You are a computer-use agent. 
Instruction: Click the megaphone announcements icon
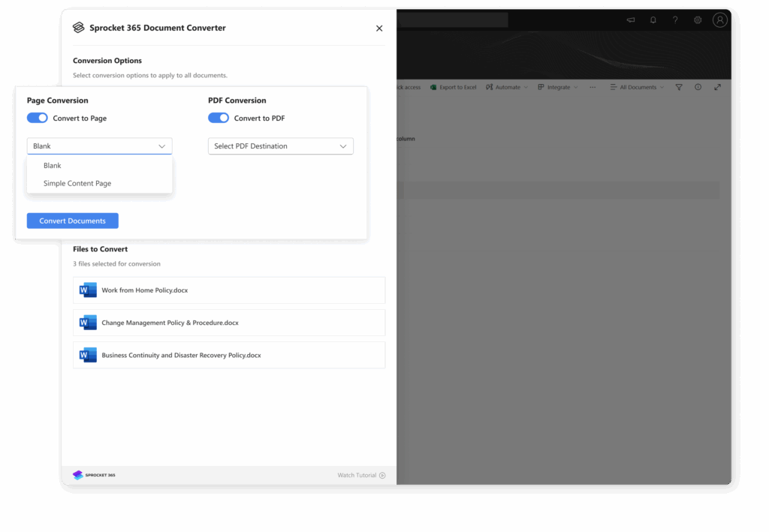pyautogui.click(x=631, y=20)
